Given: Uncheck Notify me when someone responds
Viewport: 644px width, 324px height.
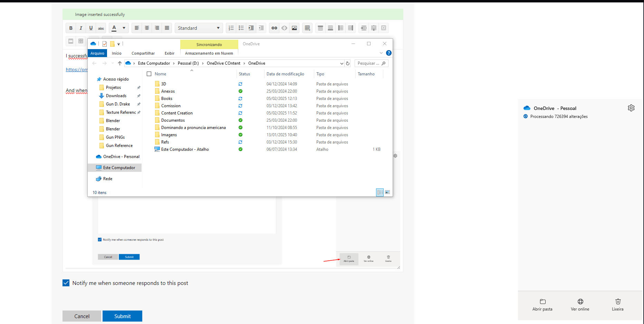Looking at the screenshot, I should point(66,283).
